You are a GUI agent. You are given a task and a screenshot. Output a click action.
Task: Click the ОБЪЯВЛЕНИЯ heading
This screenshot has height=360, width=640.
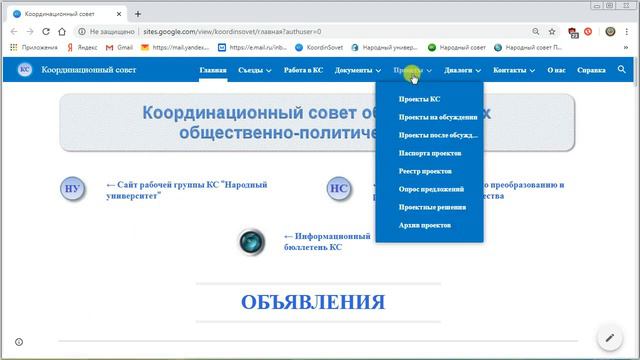tap(313, 302)
